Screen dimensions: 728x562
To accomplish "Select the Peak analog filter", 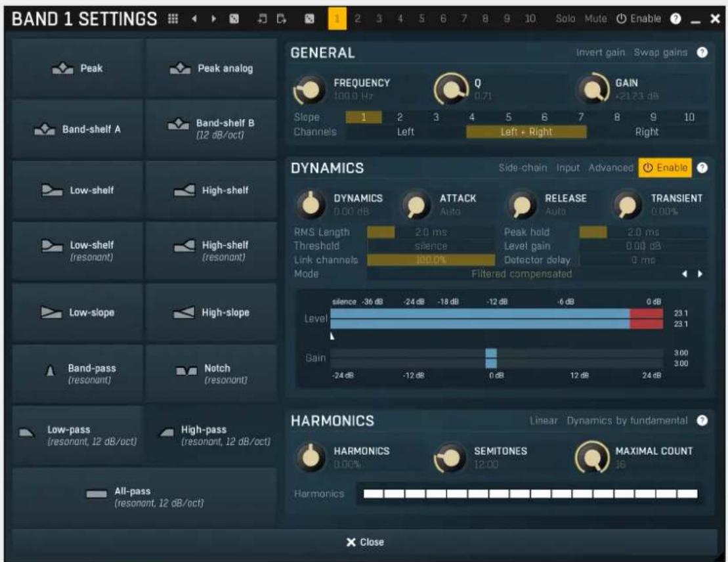I will pyautogui.click(x=211, y=68).
